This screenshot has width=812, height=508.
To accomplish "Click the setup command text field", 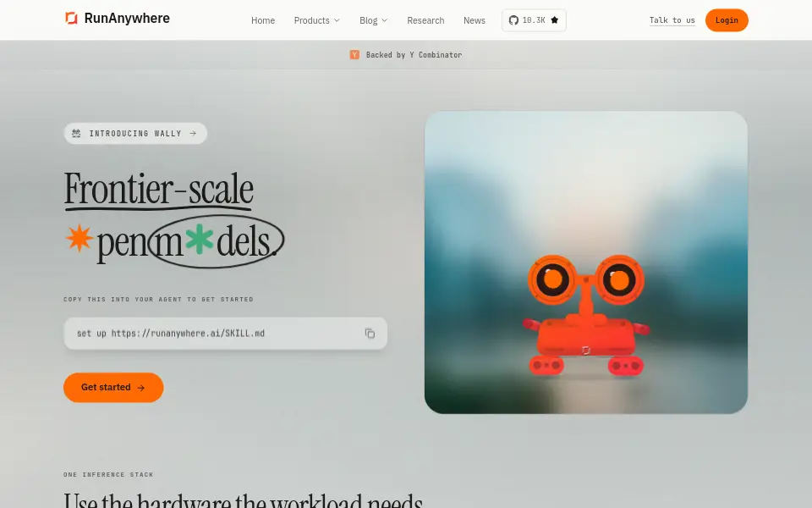I will [x=225, y=334].
